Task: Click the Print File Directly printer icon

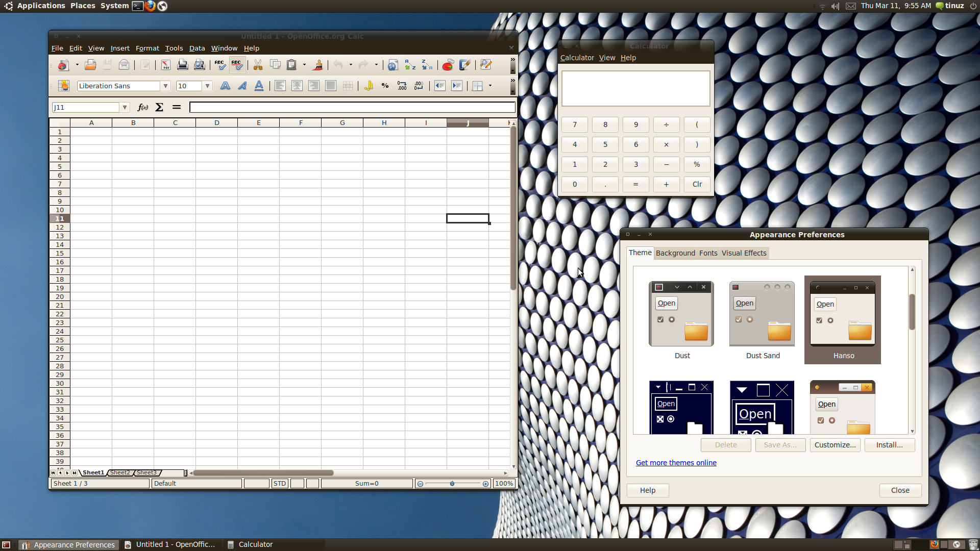Action: point(182,65)
